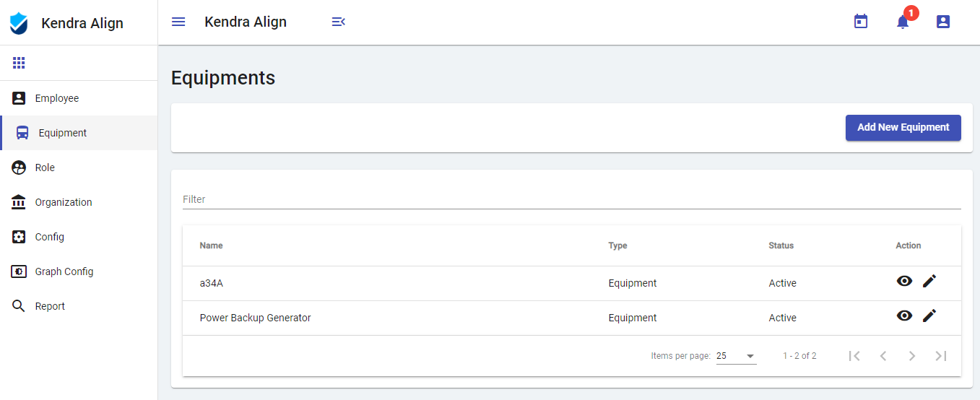Select Power Backup Generator name cell

(256, 318)
